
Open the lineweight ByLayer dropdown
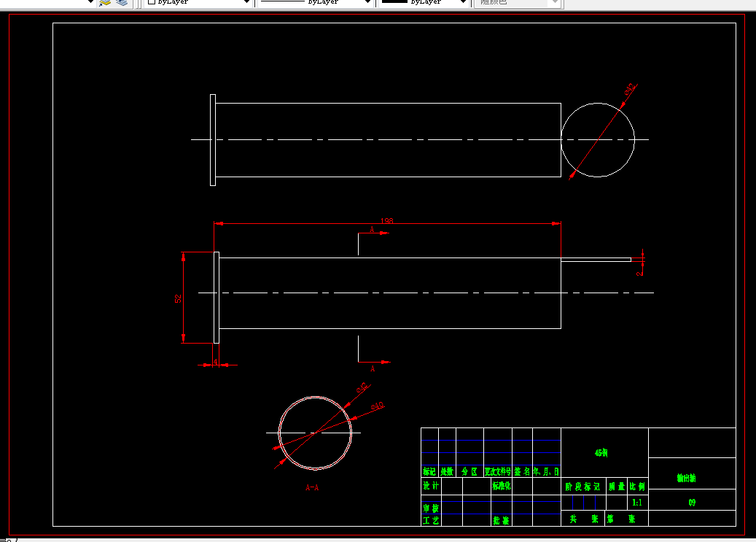(424, 2)
